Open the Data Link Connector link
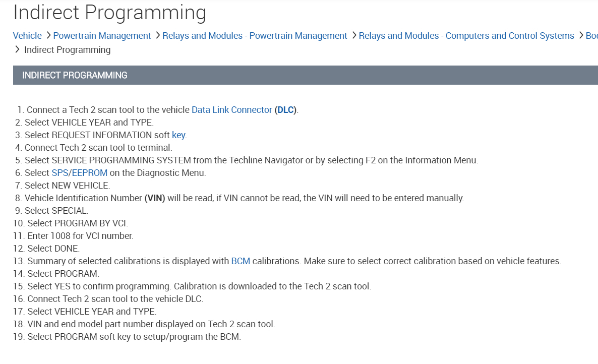This screenshot has height=364, width=598. click(232, 110)
